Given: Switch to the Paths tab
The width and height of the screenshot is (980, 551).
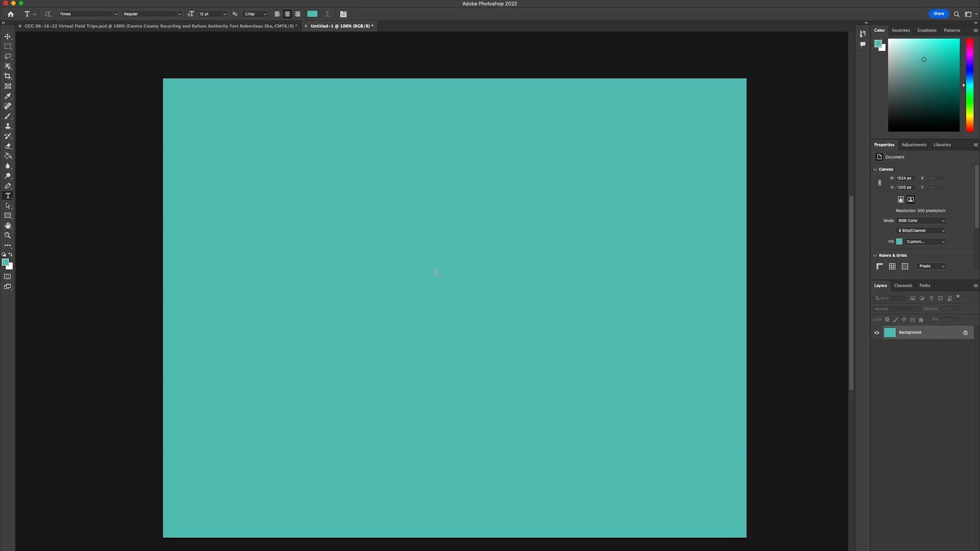Looking at the screenshot, I should coord(925,286).
